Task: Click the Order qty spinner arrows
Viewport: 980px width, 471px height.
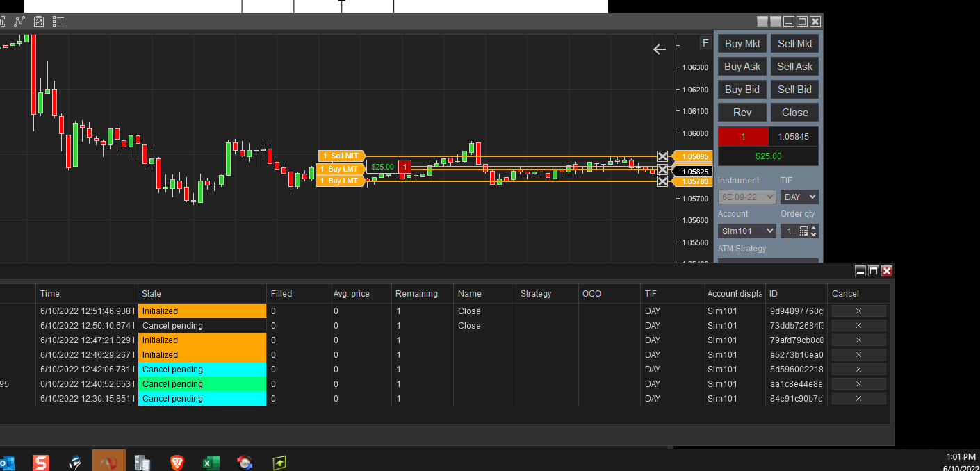Action: [x=814, y=231]
